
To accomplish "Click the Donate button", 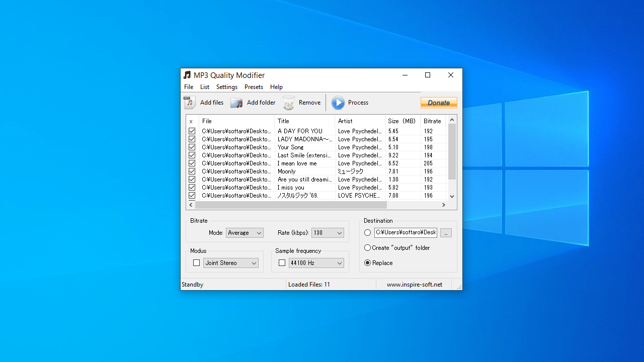I will 439,103.
